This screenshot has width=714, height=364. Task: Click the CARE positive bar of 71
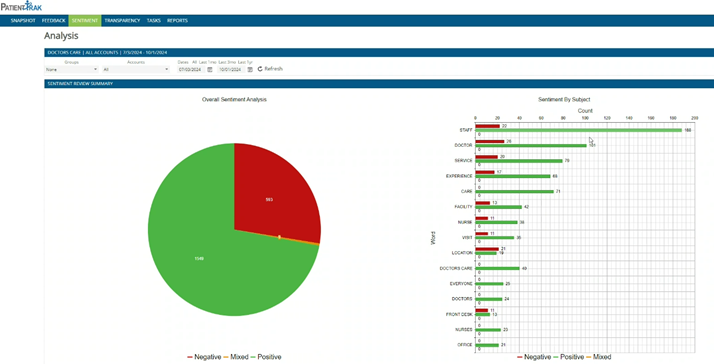(515, 191)
